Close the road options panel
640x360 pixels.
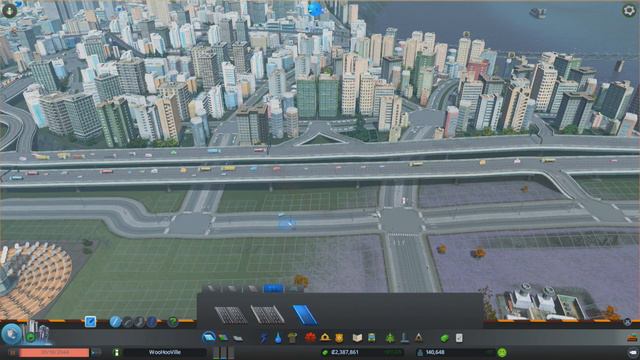click(x=627, y=322)
